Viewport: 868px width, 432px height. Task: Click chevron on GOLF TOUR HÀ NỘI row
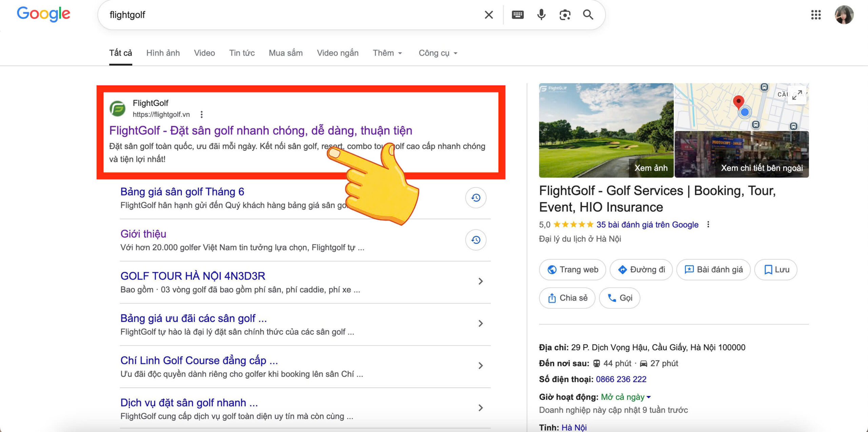coord(480,281)
